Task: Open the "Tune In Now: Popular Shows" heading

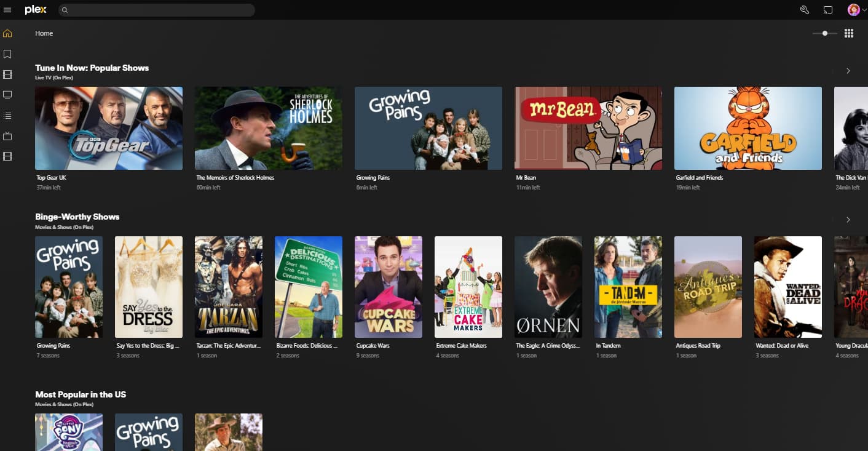Action: pos(92,68)
